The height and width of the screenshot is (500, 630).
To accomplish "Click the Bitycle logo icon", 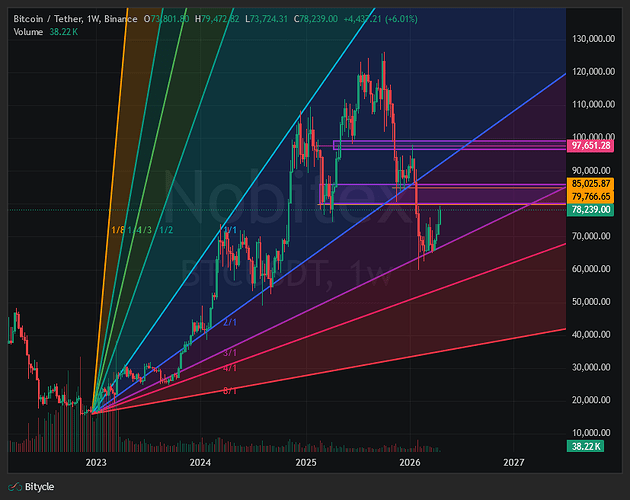I will 15,487.
